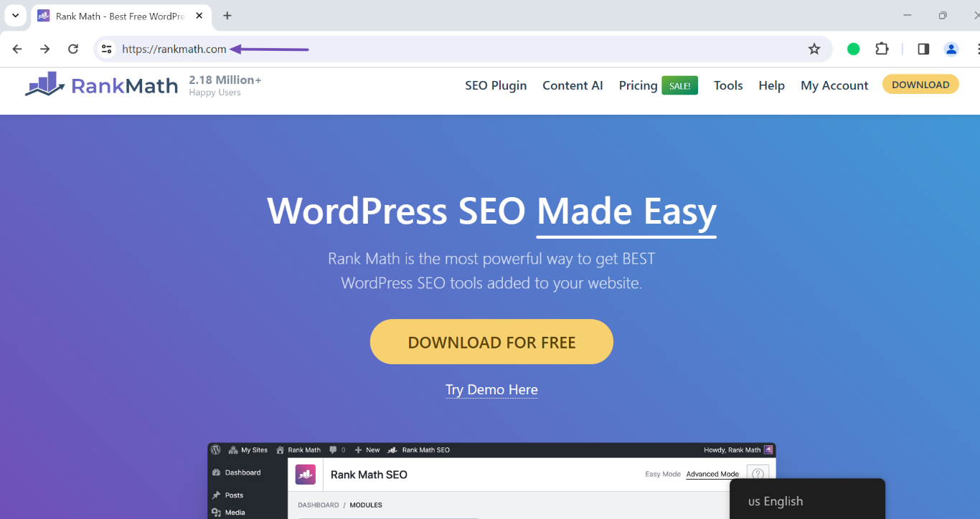Open Media in the demo sidebar
The image size is (980, 519).
coord(229,513)
